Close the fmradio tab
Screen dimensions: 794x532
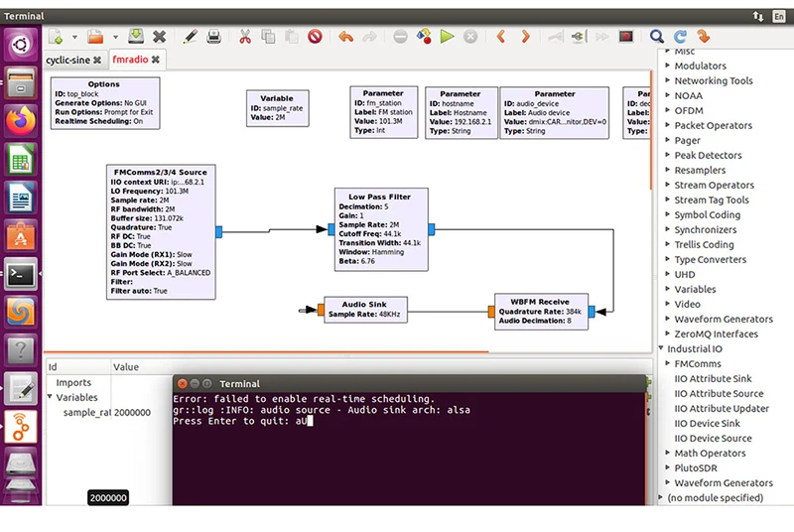pos(156,60)
